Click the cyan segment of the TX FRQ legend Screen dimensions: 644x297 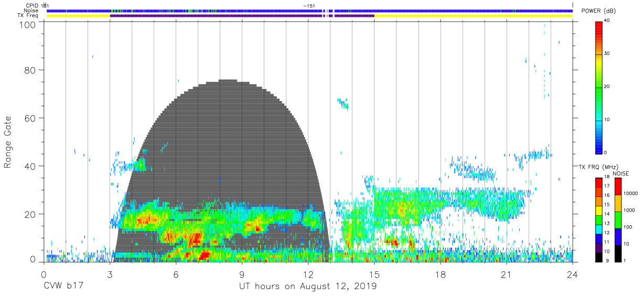(599, 229)
